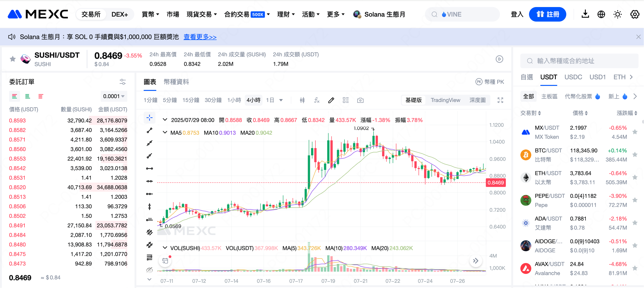Click the VINE search field
This screenshot has height=288, width=644.
[x=462, y=14]
